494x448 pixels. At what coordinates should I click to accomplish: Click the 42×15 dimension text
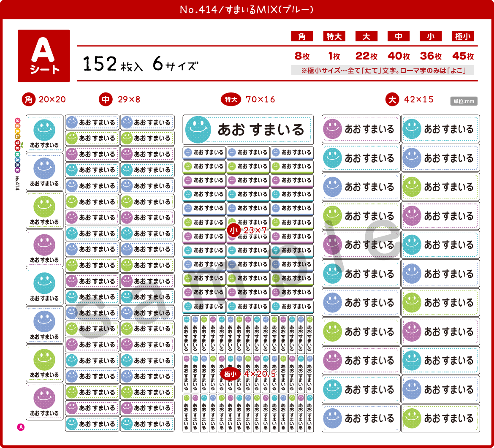[419, 100]
